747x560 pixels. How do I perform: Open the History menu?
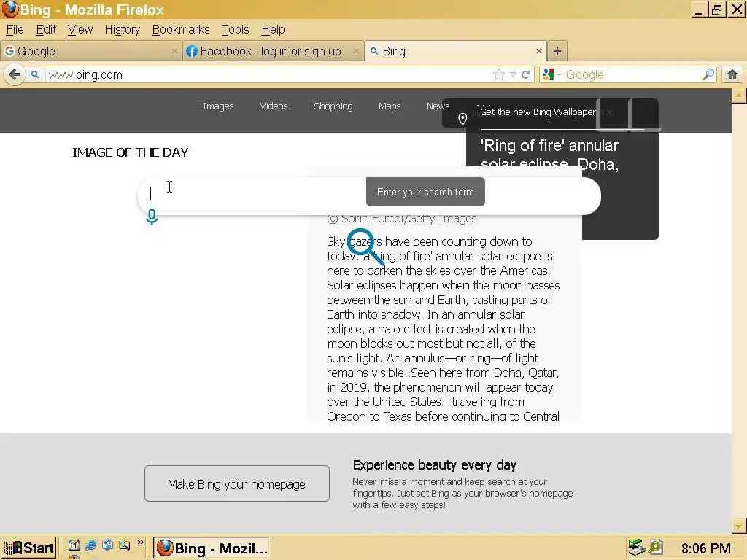point(123,29)
